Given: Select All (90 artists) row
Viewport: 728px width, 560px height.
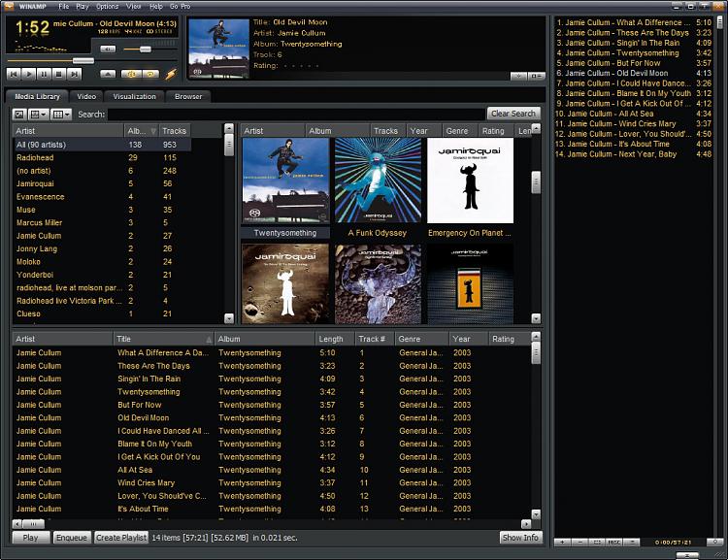Looking at the screenshot, I should click(102, 145).
